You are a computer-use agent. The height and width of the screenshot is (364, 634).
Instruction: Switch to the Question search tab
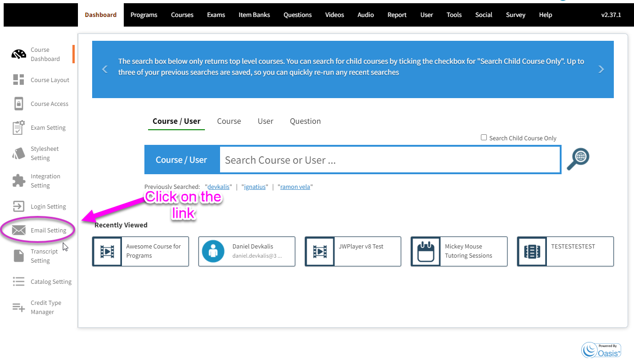[305, 121]
